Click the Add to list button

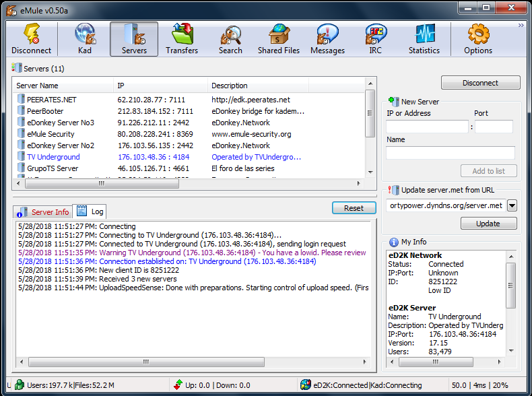pos(489,171)
